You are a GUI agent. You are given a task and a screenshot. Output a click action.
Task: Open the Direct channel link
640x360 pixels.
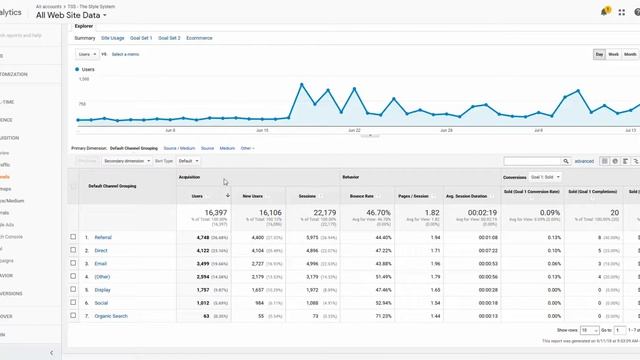pos(101,251)
